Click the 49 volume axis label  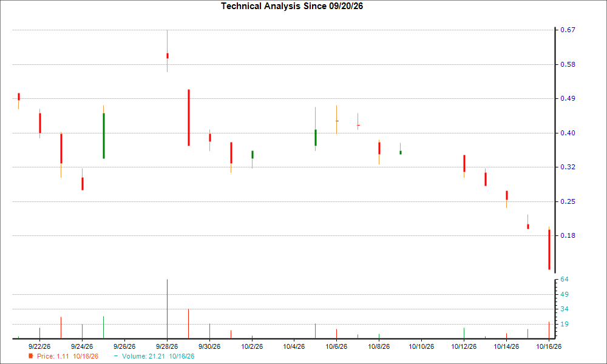pyautogui.click(x=565, y=294)
